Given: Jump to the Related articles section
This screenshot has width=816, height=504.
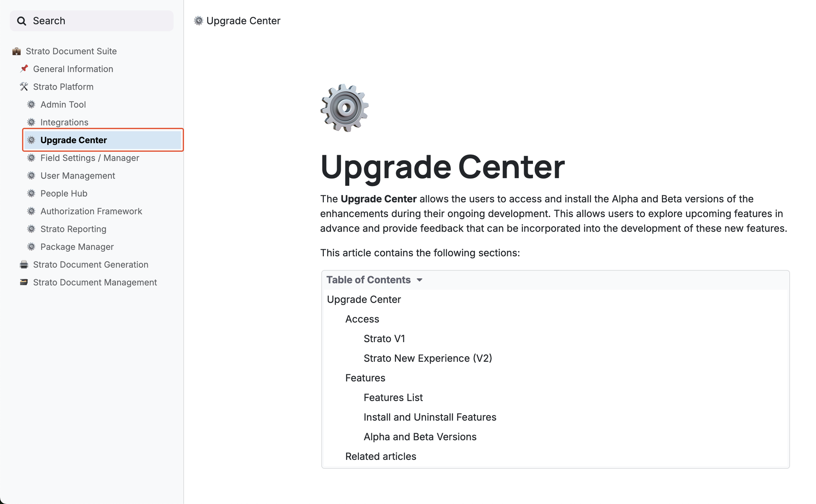Looking at the screenshot, I should 380,456.
